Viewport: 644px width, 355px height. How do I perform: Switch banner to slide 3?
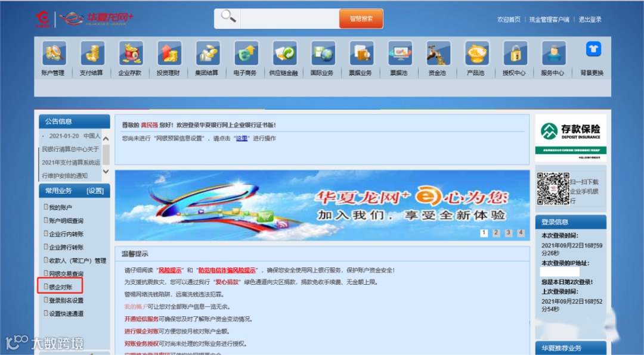(509, 233)
